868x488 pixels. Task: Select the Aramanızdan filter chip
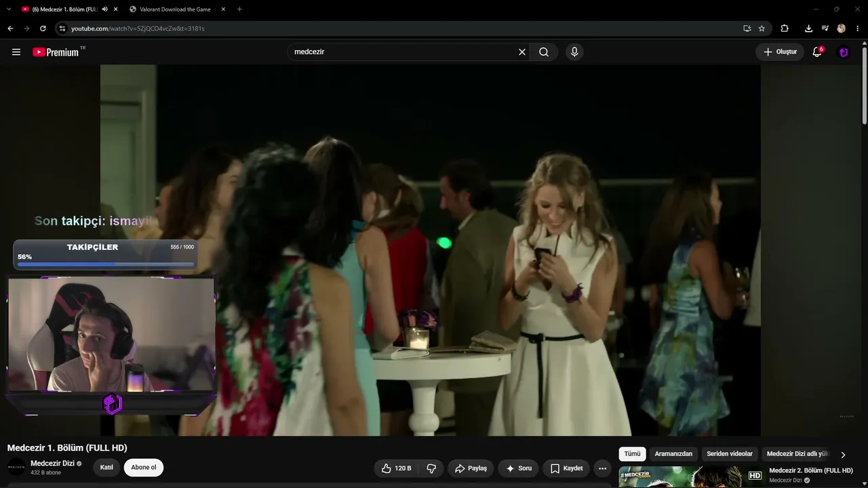coord(673,454)
